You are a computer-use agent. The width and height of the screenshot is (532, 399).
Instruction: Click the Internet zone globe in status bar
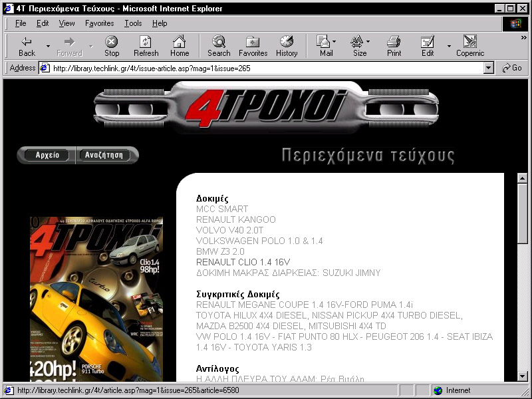(x=438, y=390)
